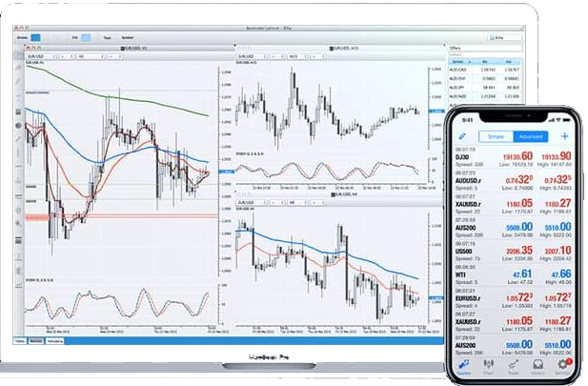Image resolution: width=588 pixels, height=386 pixels.
Task: Open History icon in phone bottom bar
Action: point(537,363)
